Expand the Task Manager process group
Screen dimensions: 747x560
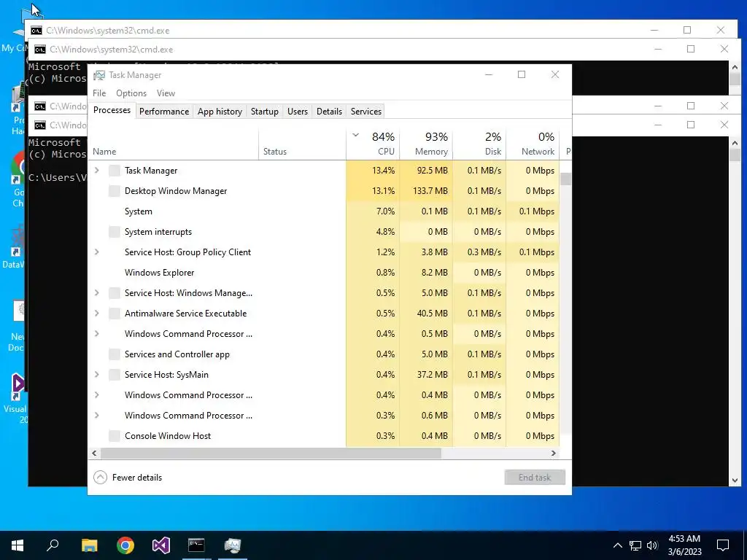97,171
